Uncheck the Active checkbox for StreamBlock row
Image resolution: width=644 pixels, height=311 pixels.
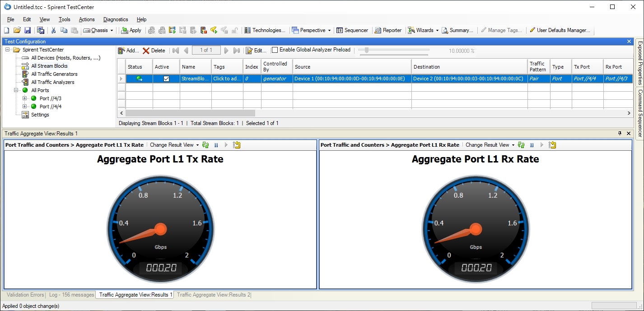pyautogui.click(x=166, y=79)
